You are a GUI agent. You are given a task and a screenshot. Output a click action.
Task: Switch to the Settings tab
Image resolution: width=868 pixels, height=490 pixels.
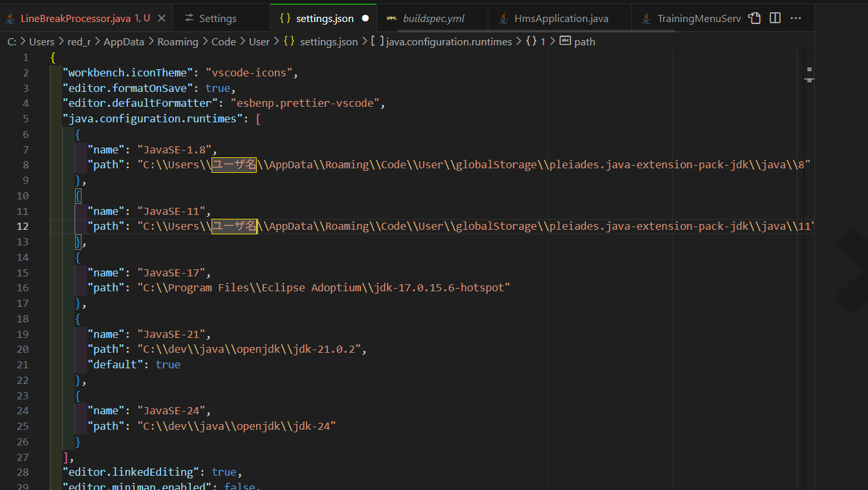(x=217, y=18)
